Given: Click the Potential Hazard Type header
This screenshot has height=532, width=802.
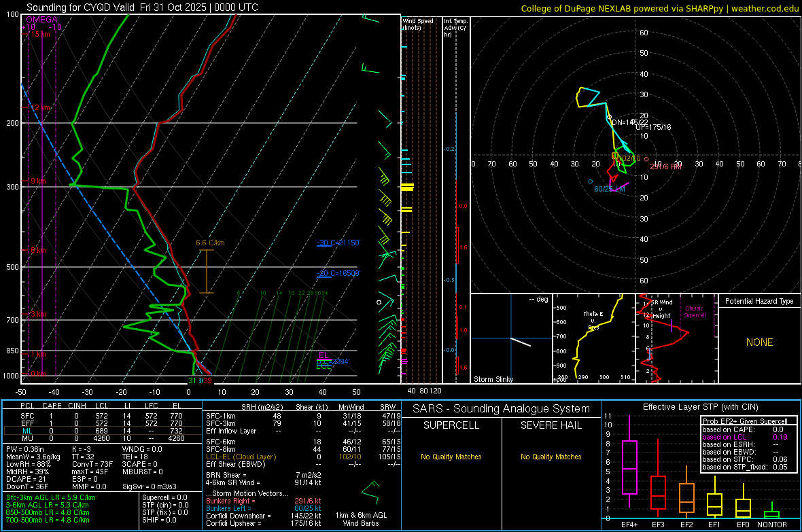Looking at the screenshot, I should point(759,301).
